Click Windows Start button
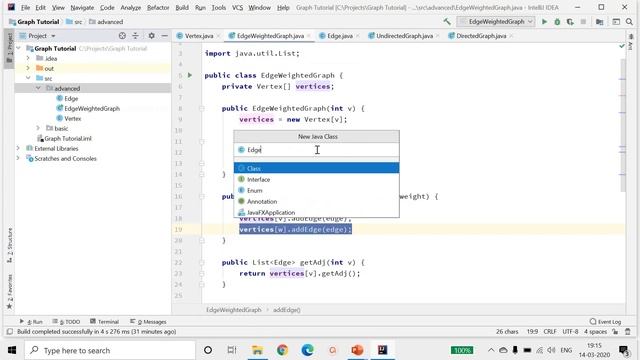 12,350
